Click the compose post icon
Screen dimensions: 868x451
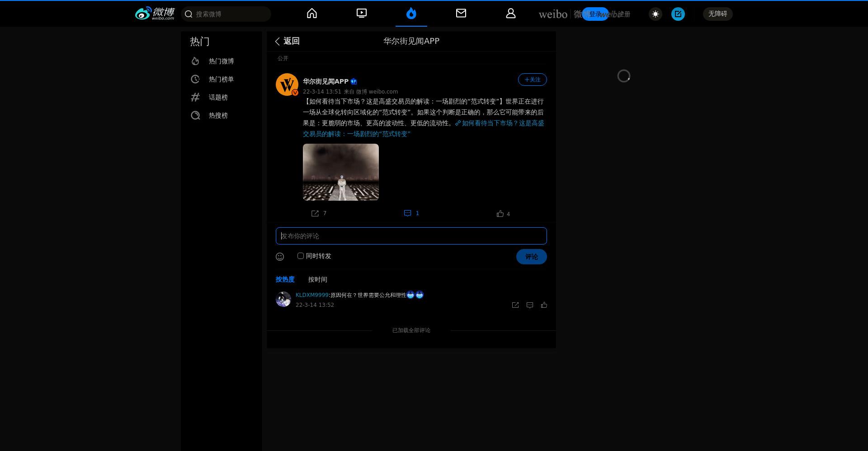[x=678, y=14]
